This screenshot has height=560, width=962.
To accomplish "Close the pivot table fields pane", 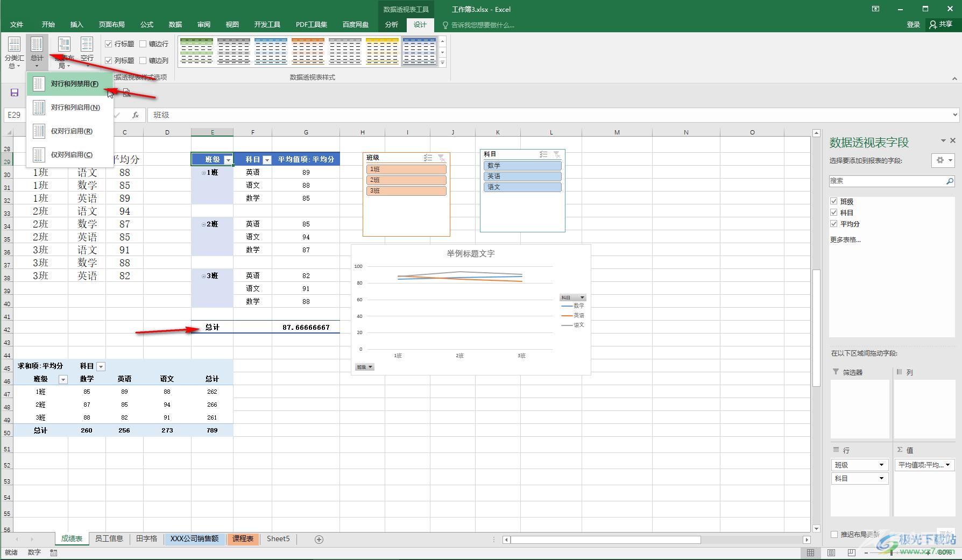I will 953,140.
